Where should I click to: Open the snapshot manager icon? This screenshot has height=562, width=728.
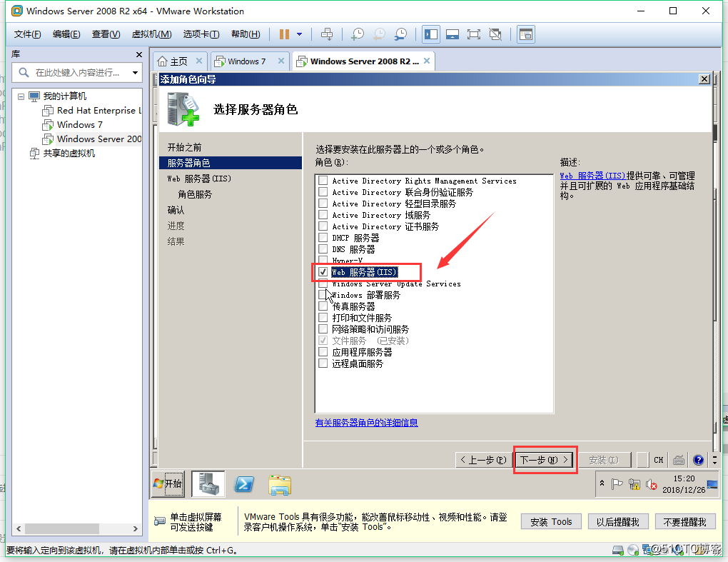(400, 34)
